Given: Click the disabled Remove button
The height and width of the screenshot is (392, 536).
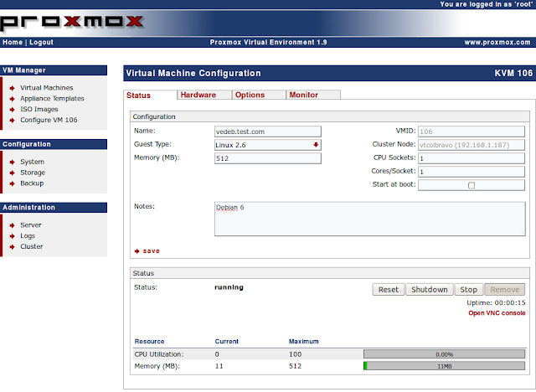Looking at the screenshot, I should tap(504, 290).
